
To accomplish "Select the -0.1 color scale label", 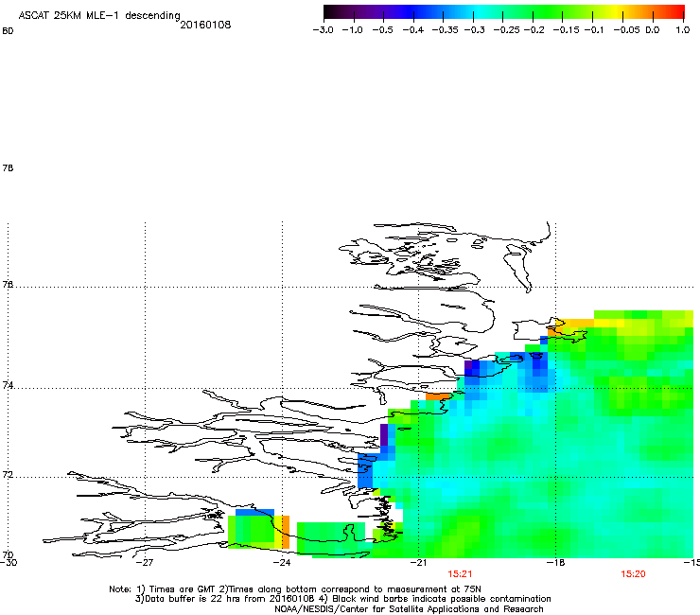I will coord(594,30).
